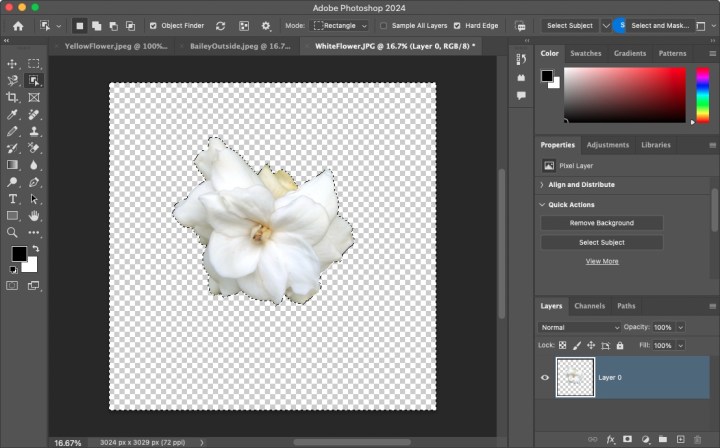720x448 pixels.
Task: Select the Crop tool
Action: point(13,97)
